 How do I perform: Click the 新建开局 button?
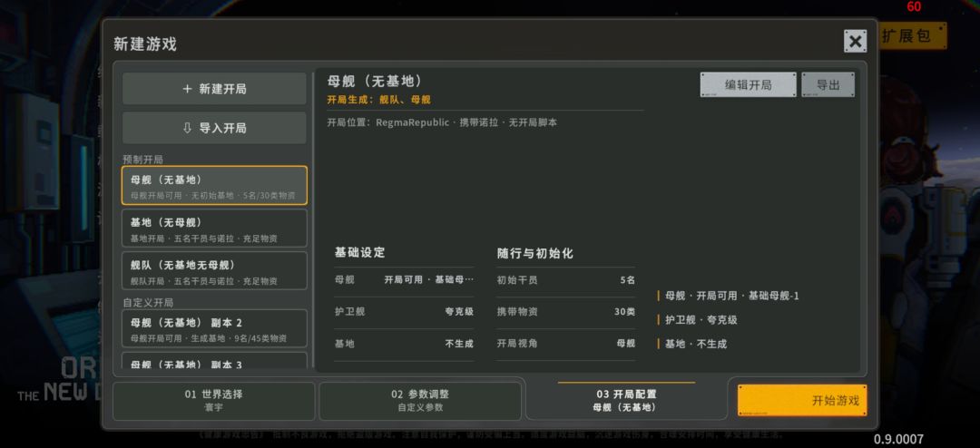(214, 89)
